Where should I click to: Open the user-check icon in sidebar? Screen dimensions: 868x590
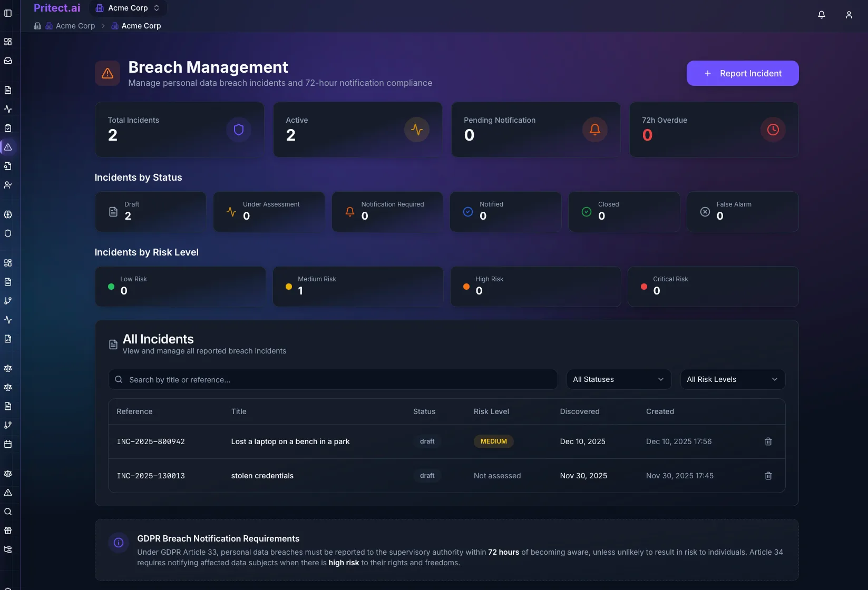[x=8, y=185]
